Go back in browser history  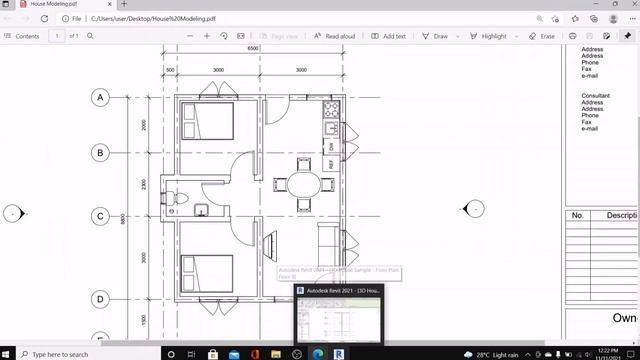7,18
